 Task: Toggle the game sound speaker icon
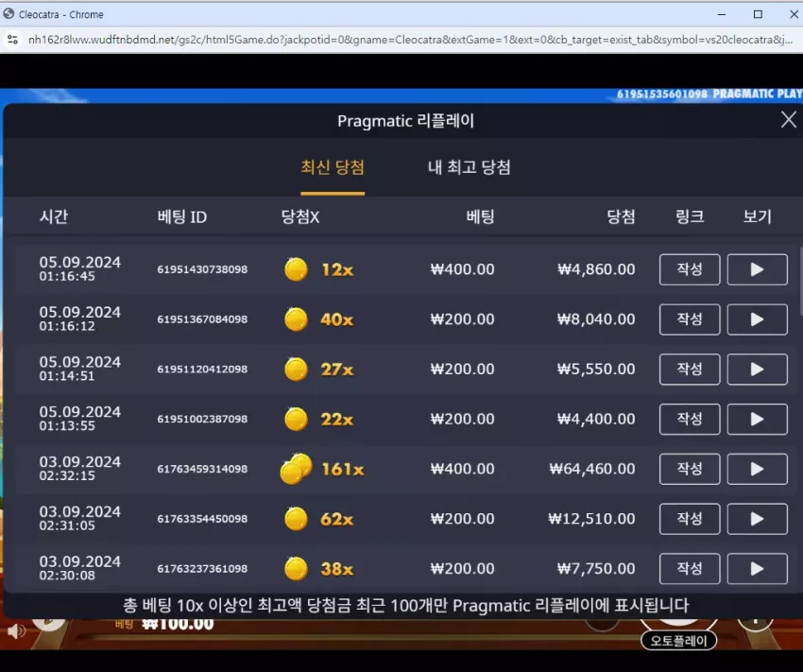(16, 631)
